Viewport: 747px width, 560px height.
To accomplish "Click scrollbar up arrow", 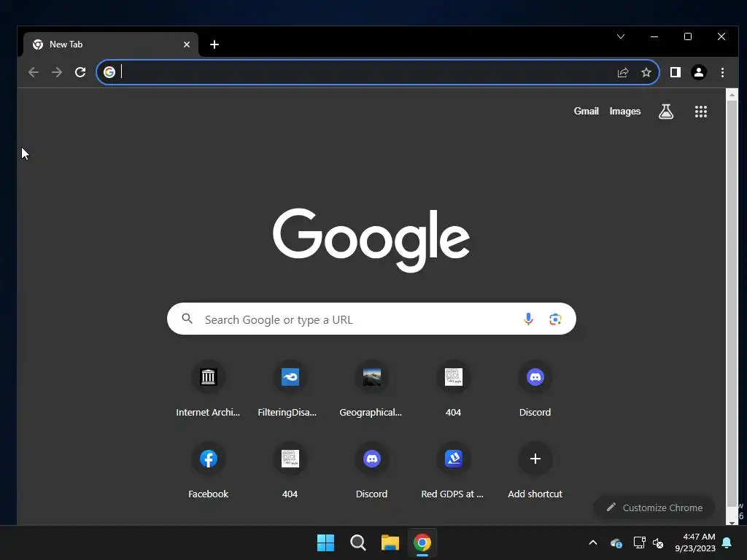I will pos(732,95).
